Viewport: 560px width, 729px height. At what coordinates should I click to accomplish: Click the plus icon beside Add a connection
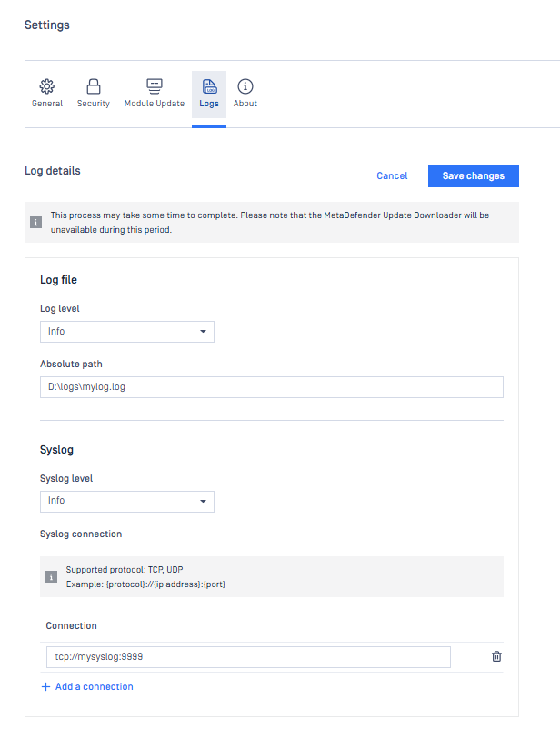45,686
